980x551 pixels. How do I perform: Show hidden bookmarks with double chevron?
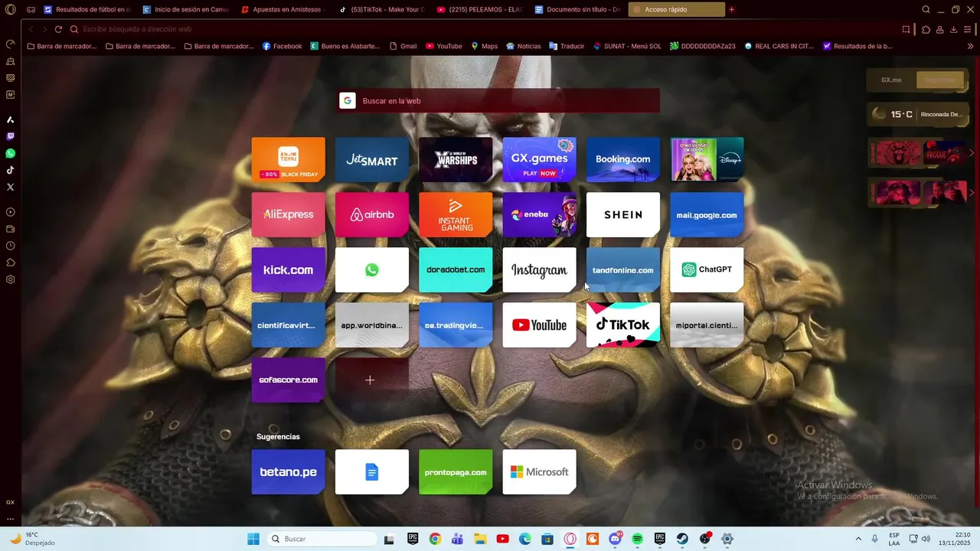click(971, 46)
